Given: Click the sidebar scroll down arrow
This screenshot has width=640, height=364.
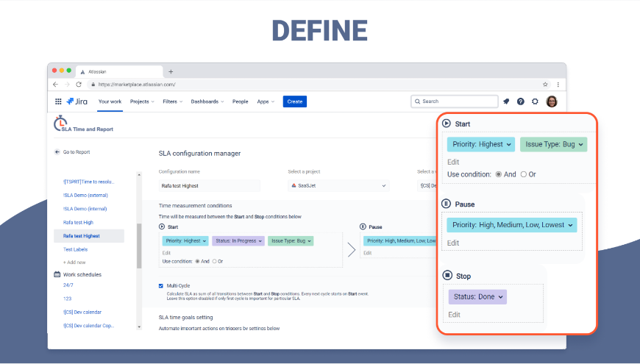Looking at the screenshot, I should [139, 327].
